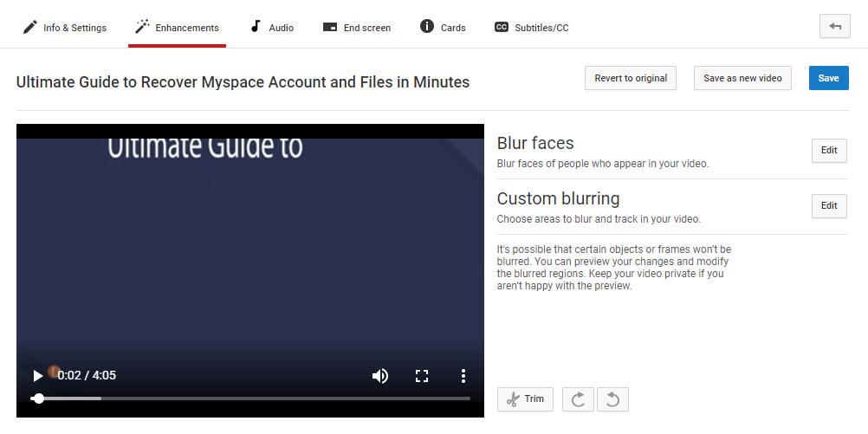Mute the video volume

click(x=379, y=376)
